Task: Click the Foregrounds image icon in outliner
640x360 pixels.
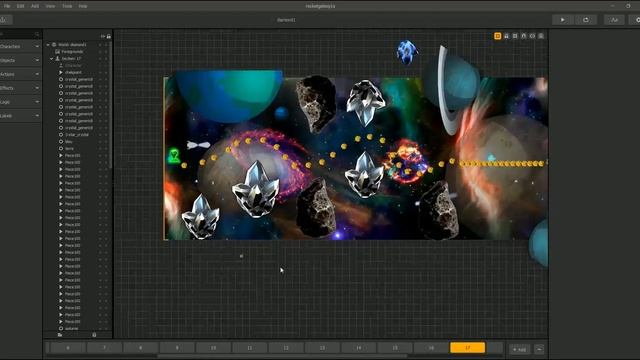Action: (57, 52)
